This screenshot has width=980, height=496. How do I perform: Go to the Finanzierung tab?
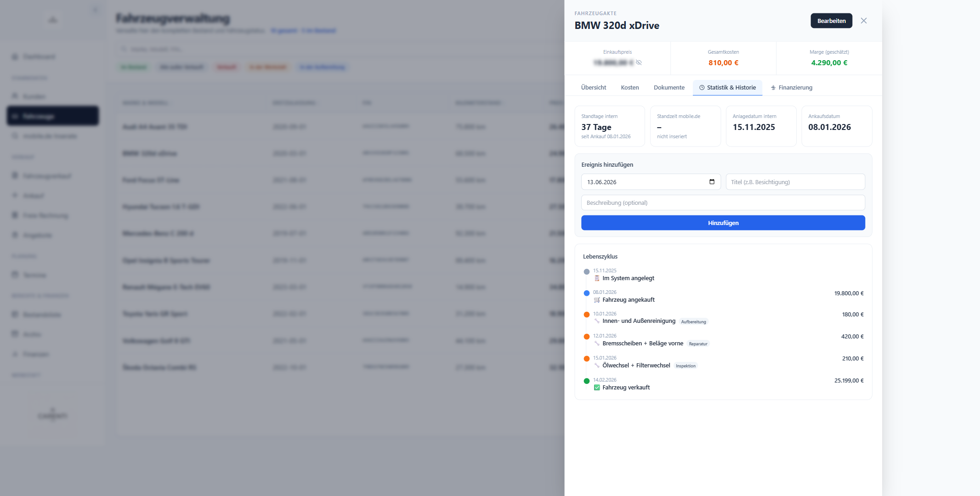tap(792, 87)
